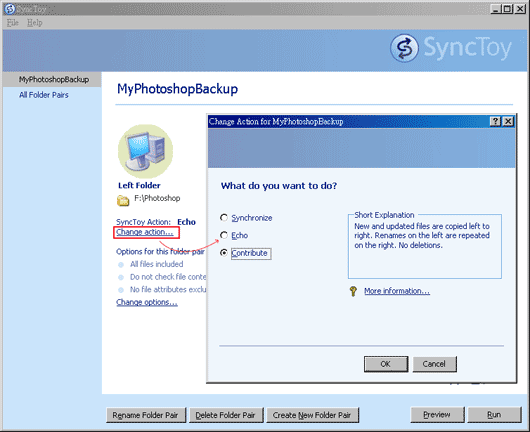Viewport: 530px width, 432px height.
Task: Confirm the dialog with OK
Action: (386, 364)
